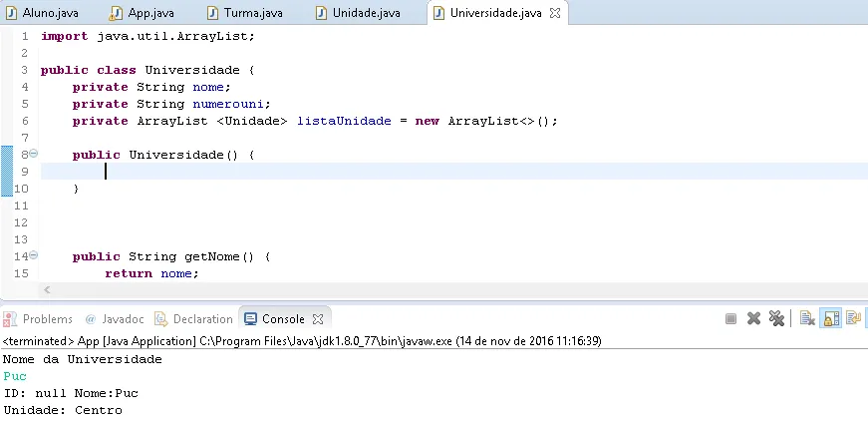Viewport: 868px width, 423px height.
Task: Click the Console monitor icon
Action: (x=250, y=319)
